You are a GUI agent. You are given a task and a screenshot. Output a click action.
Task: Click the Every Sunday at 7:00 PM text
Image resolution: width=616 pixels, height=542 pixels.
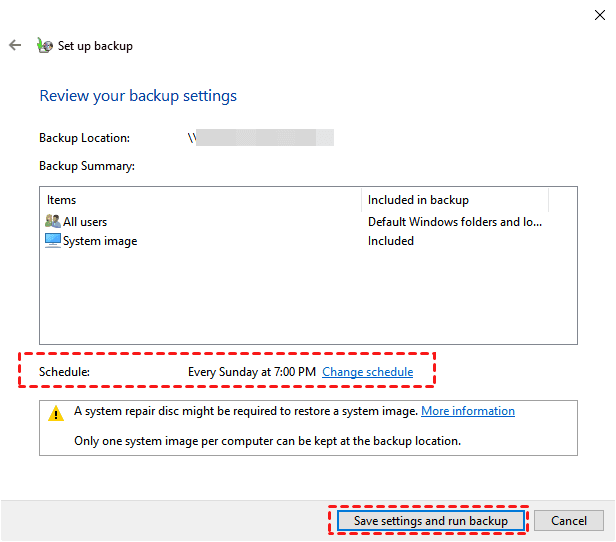pyautogui.click(x=252, y=372)
